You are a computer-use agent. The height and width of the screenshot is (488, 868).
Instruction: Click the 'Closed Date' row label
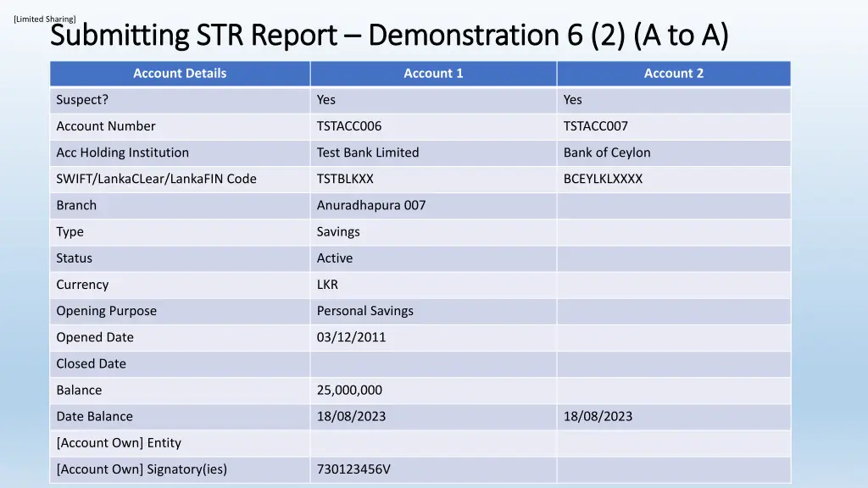pos(92,363)
